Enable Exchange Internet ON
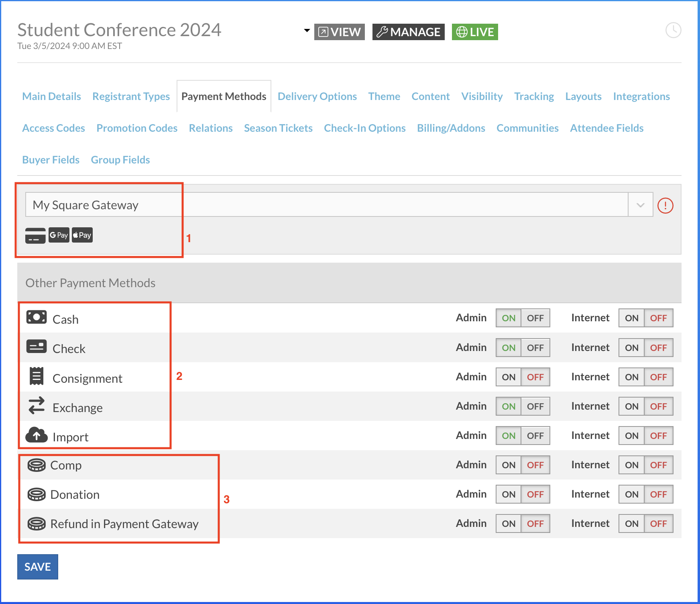The width and height of the screenshot is (700, 604). click(x=631, y=406)
